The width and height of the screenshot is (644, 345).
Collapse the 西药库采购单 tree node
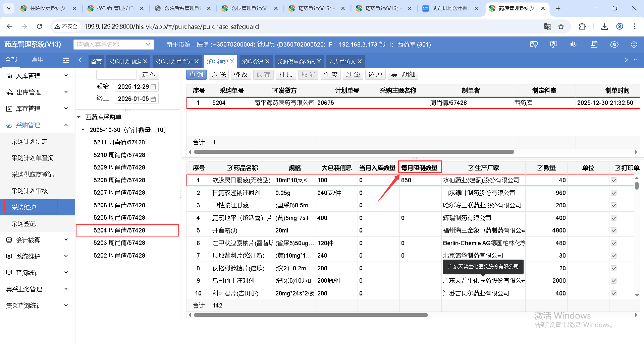[x=79, y=117]
